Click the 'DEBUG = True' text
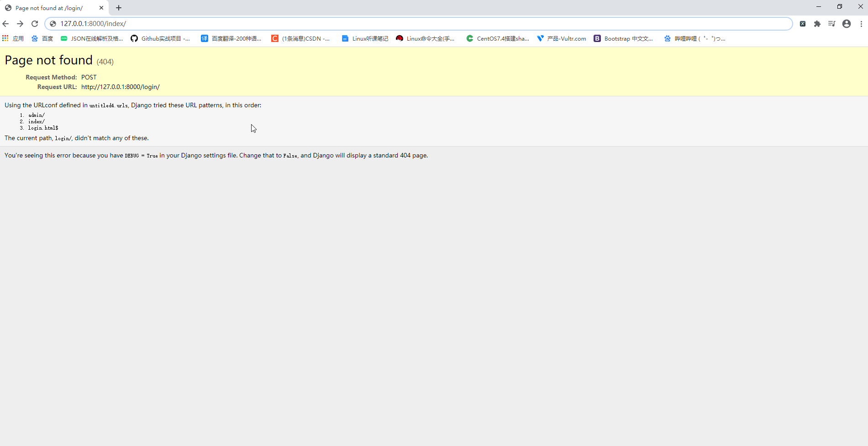 pyautogui.click(x=141, y=156)
